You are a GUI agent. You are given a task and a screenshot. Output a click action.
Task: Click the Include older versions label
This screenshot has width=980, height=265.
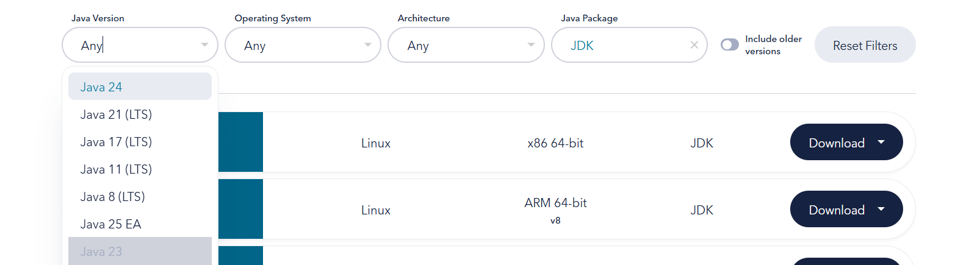click(773, 45)
